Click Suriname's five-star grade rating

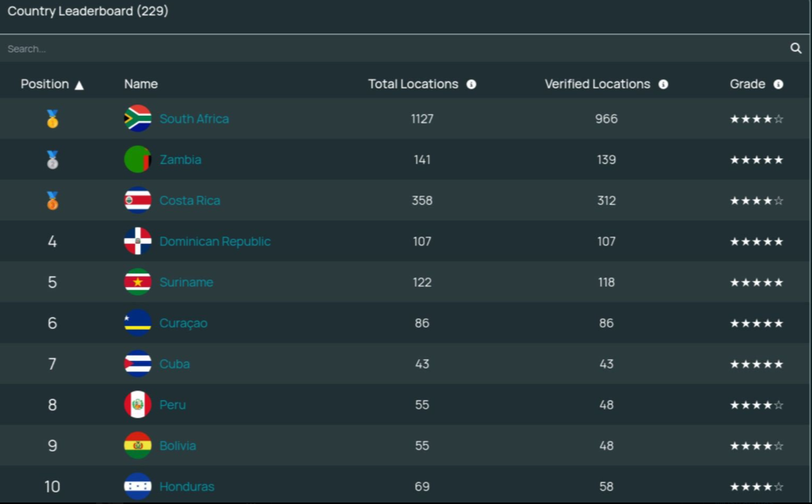click(x=756, y=282)
